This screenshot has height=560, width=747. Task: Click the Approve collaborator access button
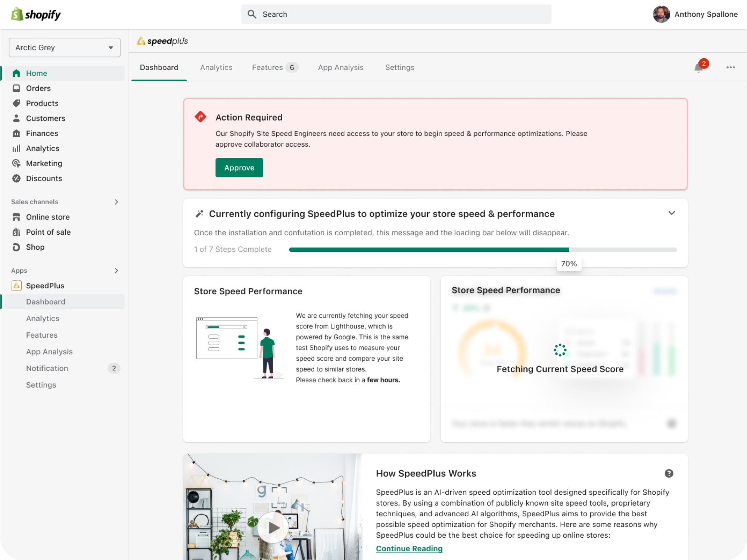tap(239, 168)
